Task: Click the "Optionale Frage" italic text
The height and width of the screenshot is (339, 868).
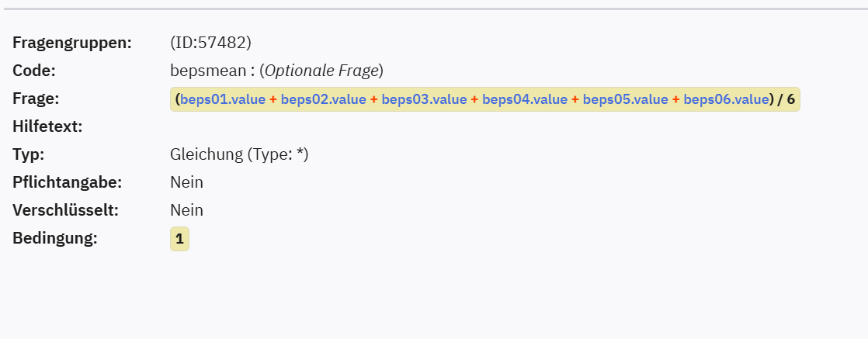Action: point(321,71)
